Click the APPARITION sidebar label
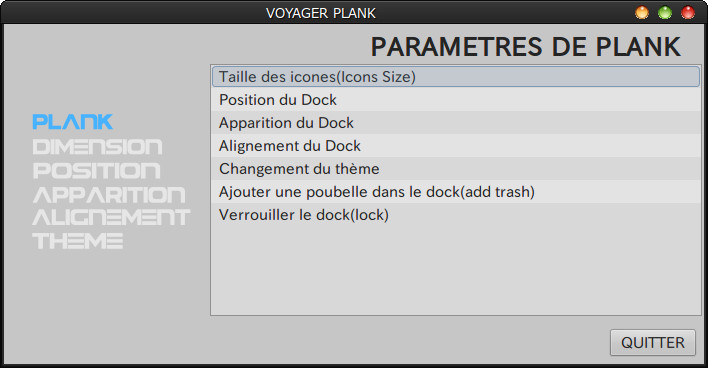This screenshot has height=368, width=708. tap(109, 195)
